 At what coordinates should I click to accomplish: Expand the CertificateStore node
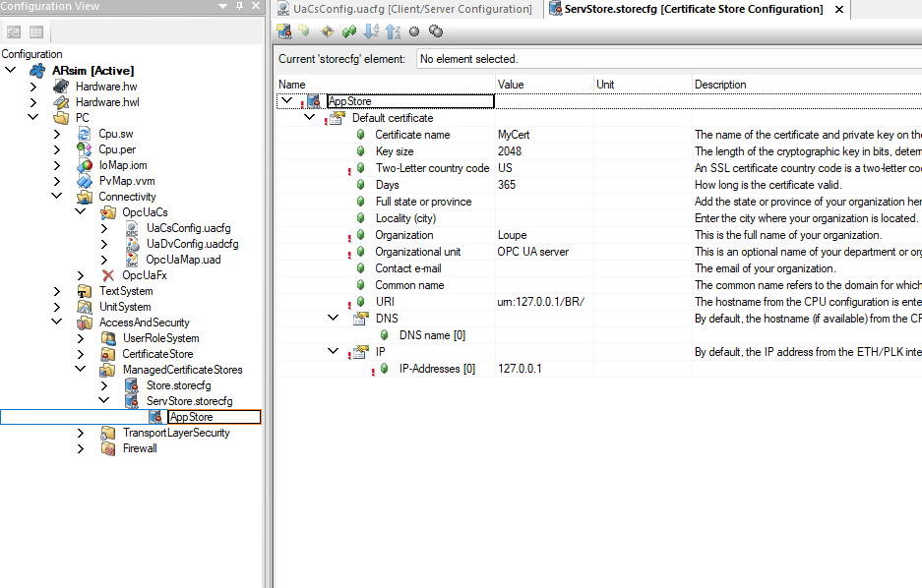click(x=81, y=354)
